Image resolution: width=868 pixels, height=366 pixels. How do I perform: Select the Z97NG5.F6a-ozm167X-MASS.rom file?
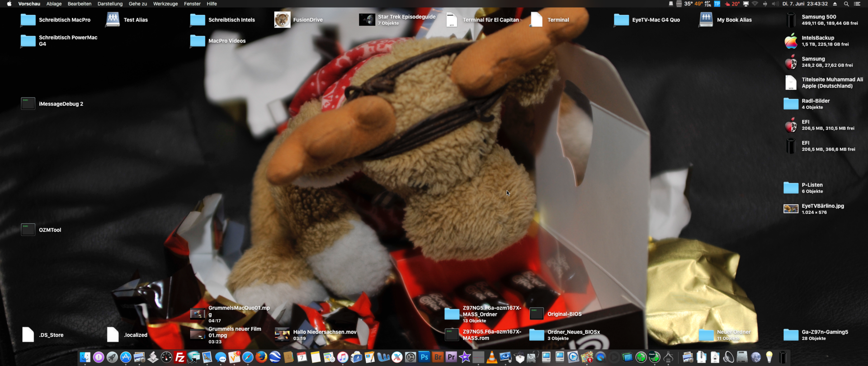pyautogui.click(x=452, y=335)
